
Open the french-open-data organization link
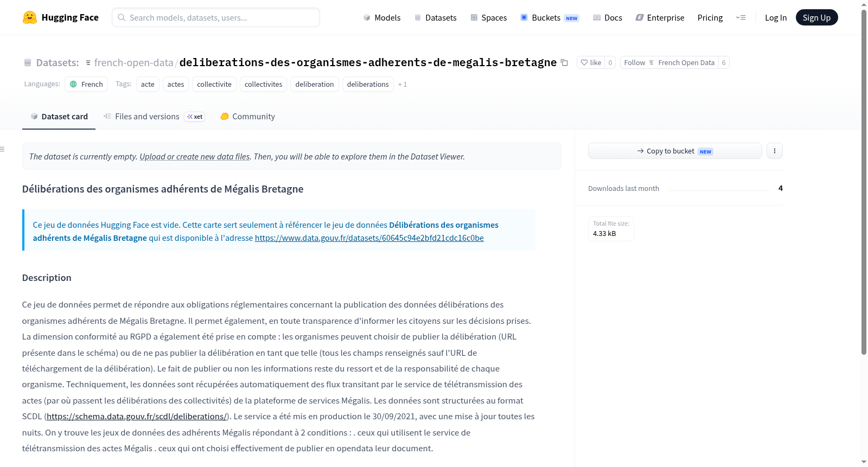[133, 62]
